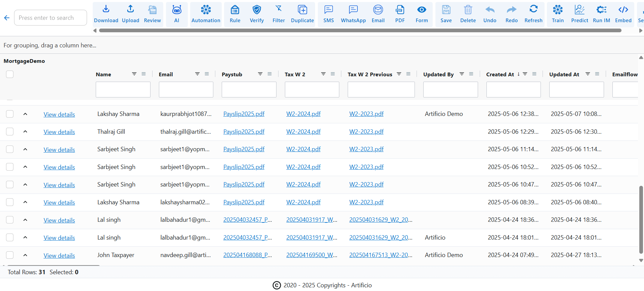The height and width of the screenshot is (291, 644).
Task: Sort by the Updated At header
Action: pyautogui.click(x=564, y=75)
